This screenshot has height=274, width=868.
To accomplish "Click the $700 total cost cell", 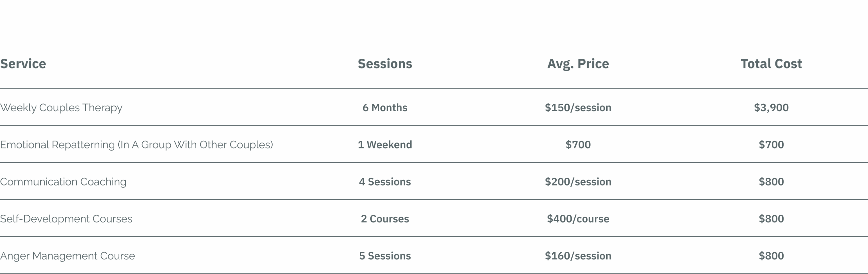I will click(x=771, y=145).
